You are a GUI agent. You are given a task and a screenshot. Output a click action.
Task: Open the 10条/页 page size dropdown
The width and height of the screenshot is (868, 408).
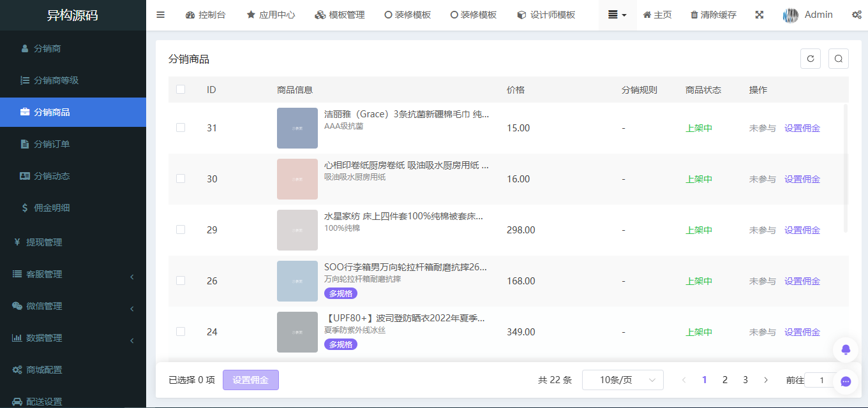622,379
